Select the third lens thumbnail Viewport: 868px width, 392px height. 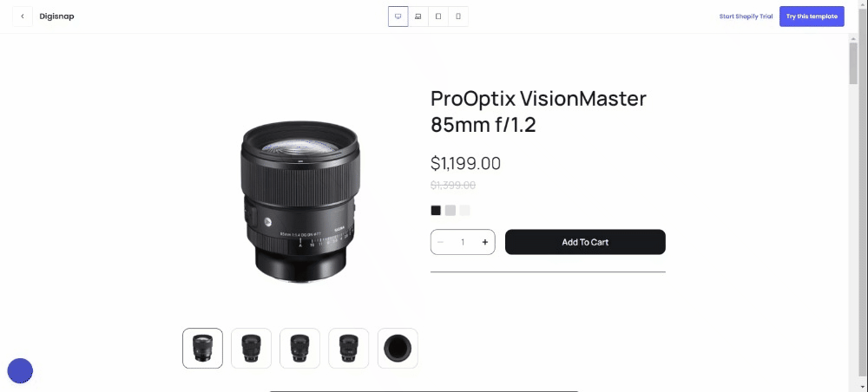pos(299,348)
